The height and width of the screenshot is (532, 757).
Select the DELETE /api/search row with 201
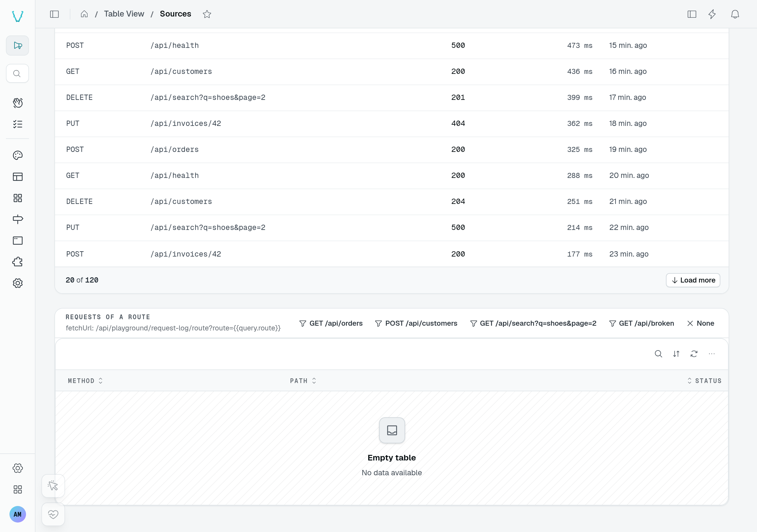pyautogui.click(x=391, y=98)
